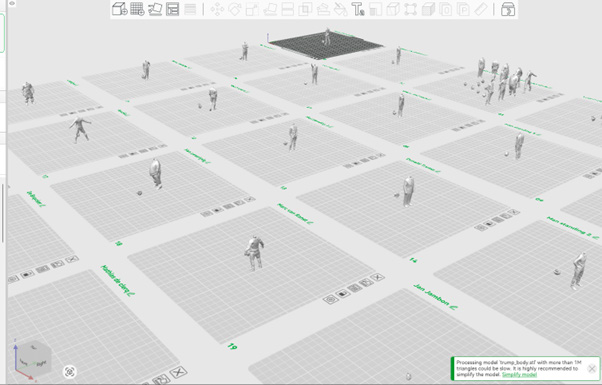
Task: Click the toolbar icon showing letter P
Action: click(463, 9)
